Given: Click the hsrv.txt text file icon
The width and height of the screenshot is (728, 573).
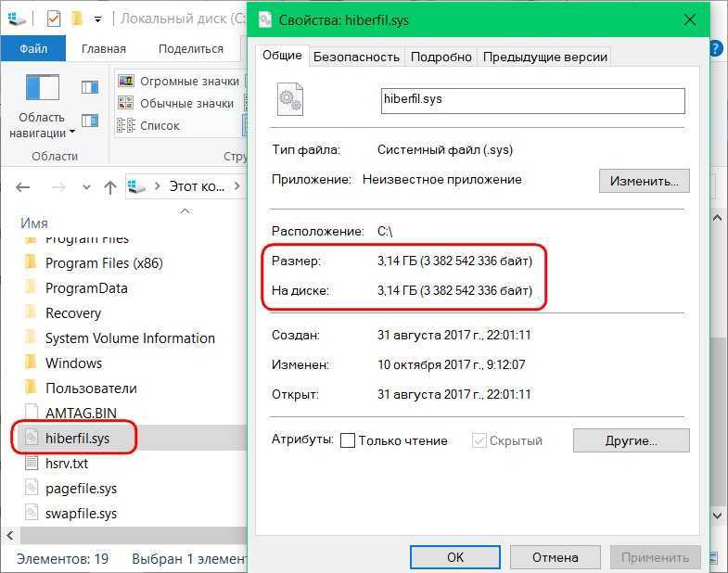Looking at the screenshot, I should coord(31,464).
